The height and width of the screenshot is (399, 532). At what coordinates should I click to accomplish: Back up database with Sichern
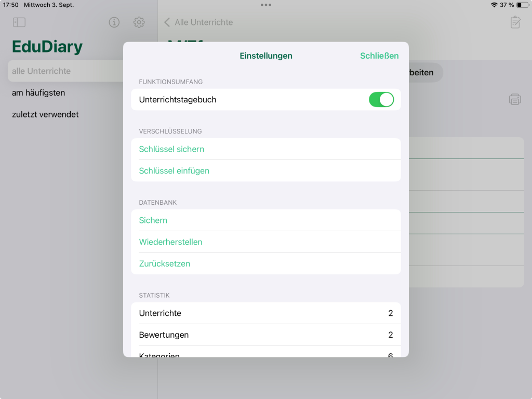[153, 220]
